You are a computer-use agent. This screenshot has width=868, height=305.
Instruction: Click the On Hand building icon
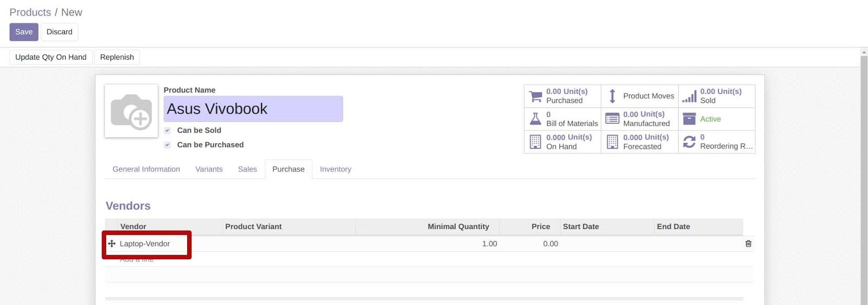535,142
